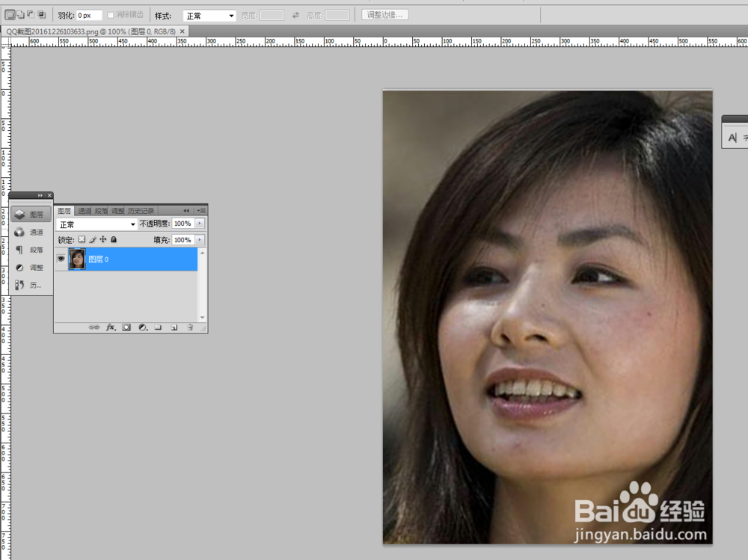Toggle lock all padlock icon
The width and height of the screenshot is (748, 560).
(114, 239)
